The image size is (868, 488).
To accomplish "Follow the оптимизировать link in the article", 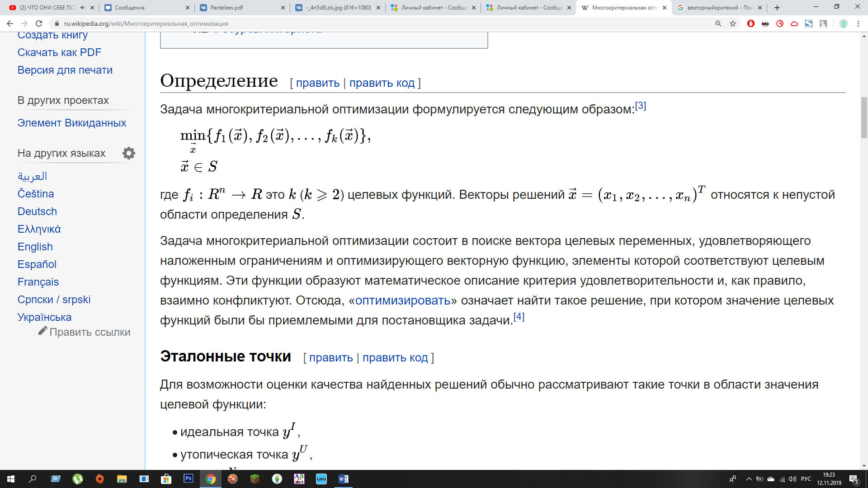I will (x=403, y=300).
